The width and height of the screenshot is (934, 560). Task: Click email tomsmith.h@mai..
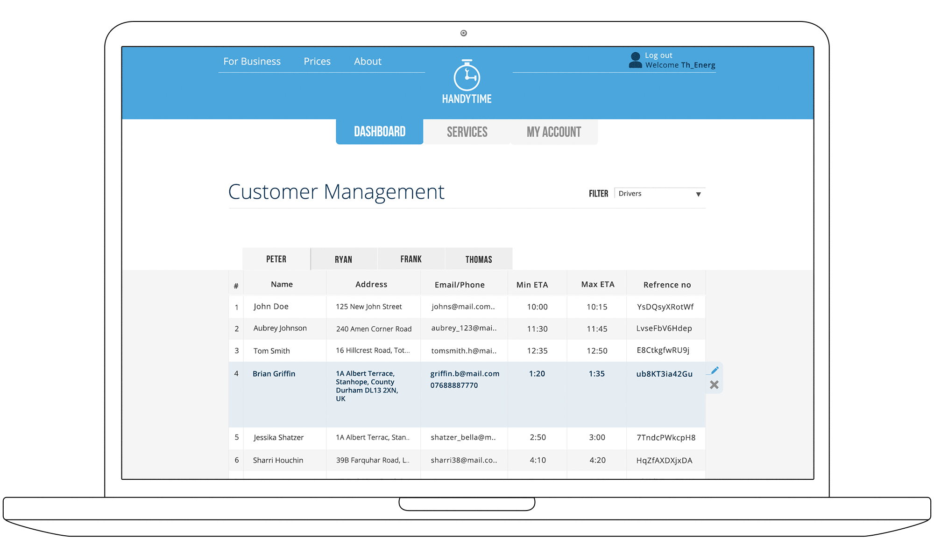[464, 351]
